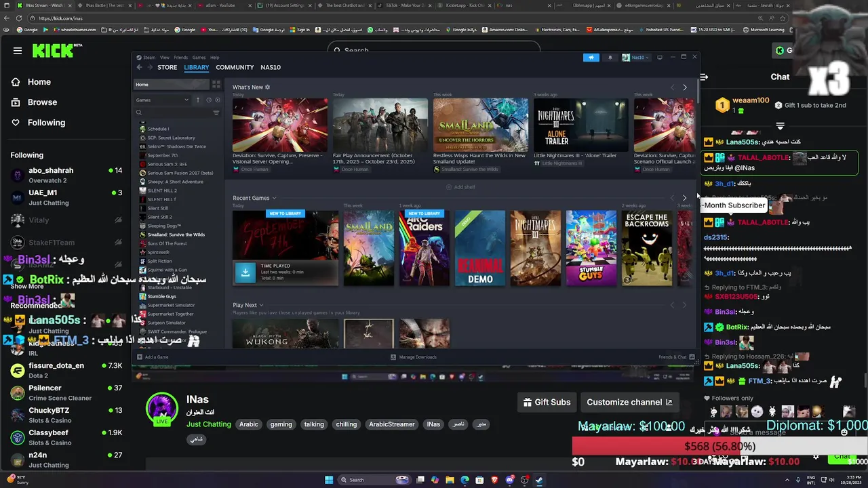This screenshot has width=868, height=488.
Task: Open the NAS10 profile tab
Action: 271,67
